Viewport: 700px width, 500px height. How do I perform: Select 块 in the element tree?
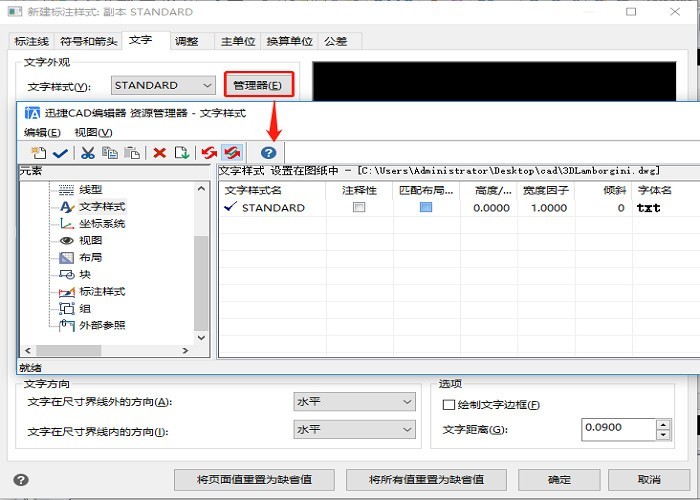tap(85, 275)
